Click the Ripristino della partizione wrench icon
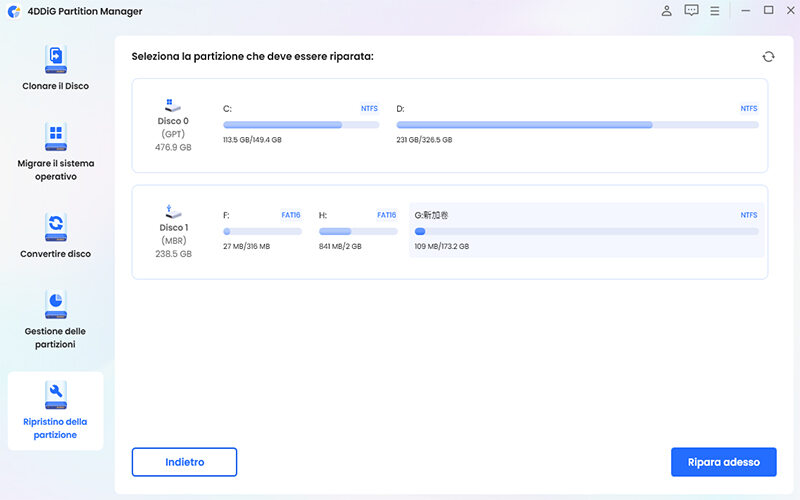The width and height of the screenshot is (800, 500). [55, 394]
